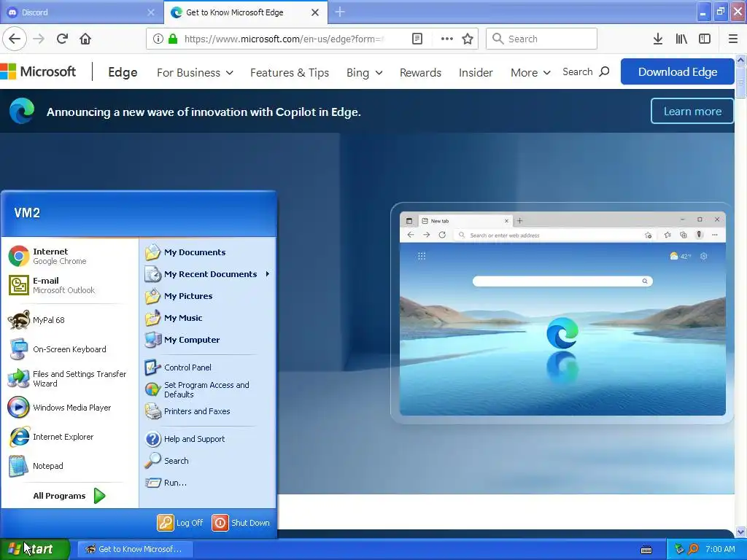Click the taskbar keyboard icon
This screenshot has width=747, height=560.
coord(646,550)
